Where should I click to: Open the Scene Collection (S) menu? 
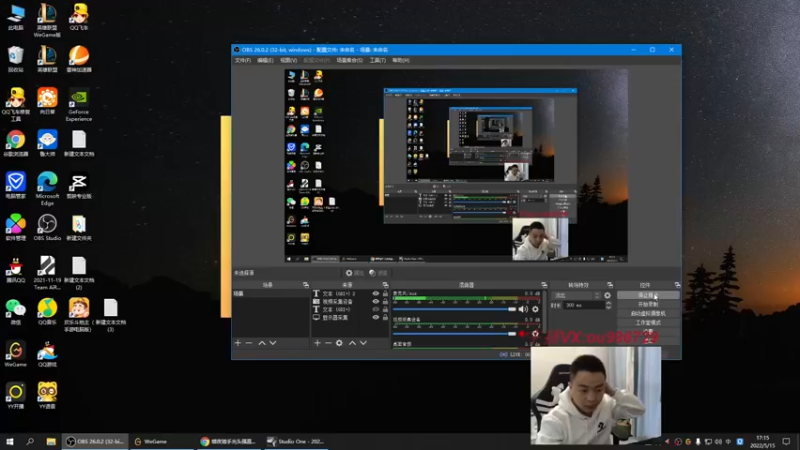(x=349, y=60)
